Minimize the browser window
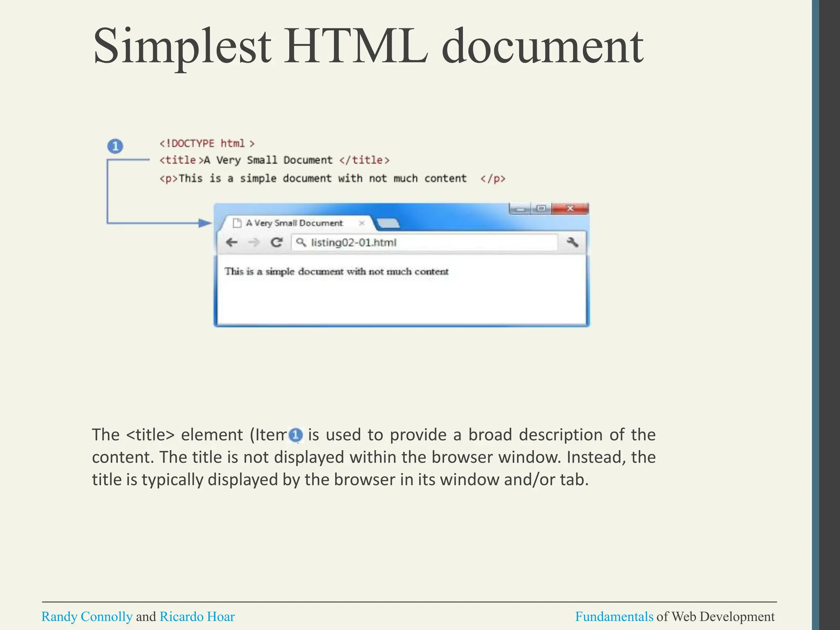This screenshot has height=630, width=840. click(x=520, y=209)
